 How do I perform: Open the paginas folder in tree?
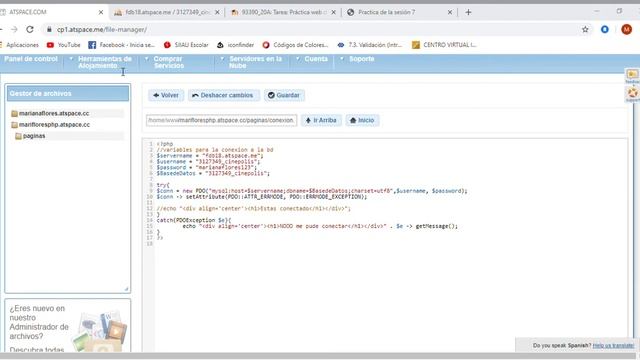tap(34, 136)
